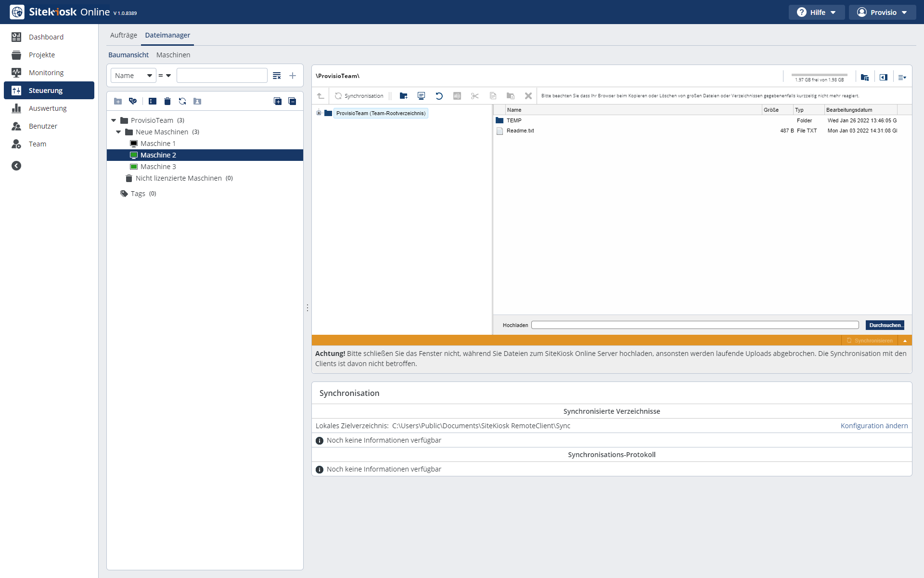
Task: Collapse the left sidebar navigation
Action: click(16, 166)
